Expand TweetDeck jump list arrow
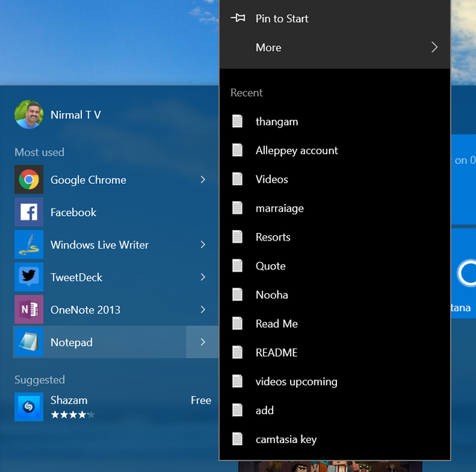 pyautogui.click(x=203, y=277)
